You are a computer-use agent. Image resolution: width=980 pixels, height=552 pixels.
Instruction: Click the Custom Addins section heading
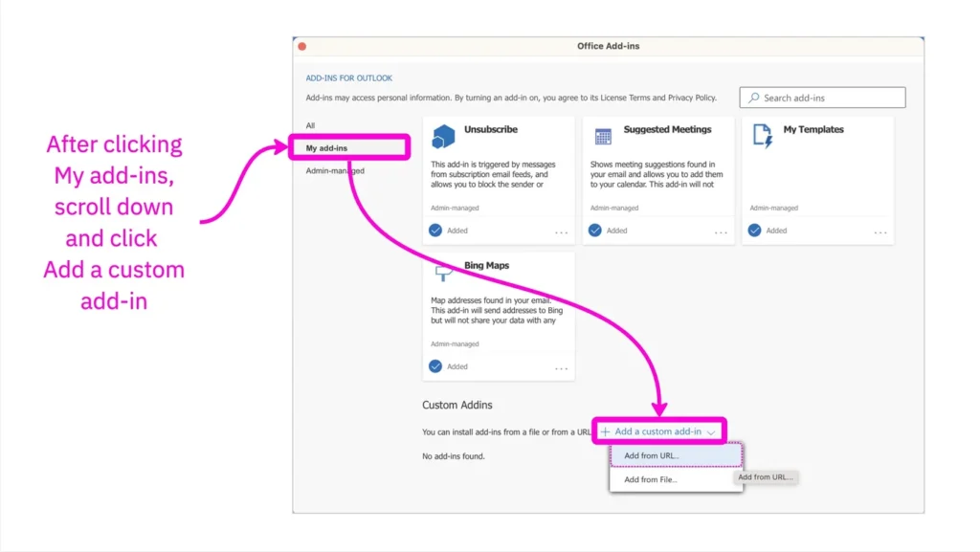457,405
